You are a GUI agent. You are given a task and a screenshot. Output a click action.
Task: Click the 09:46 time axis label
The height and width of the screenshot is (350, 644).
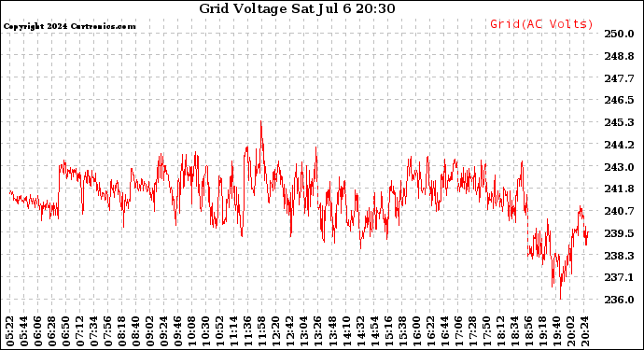pos(178,331)
